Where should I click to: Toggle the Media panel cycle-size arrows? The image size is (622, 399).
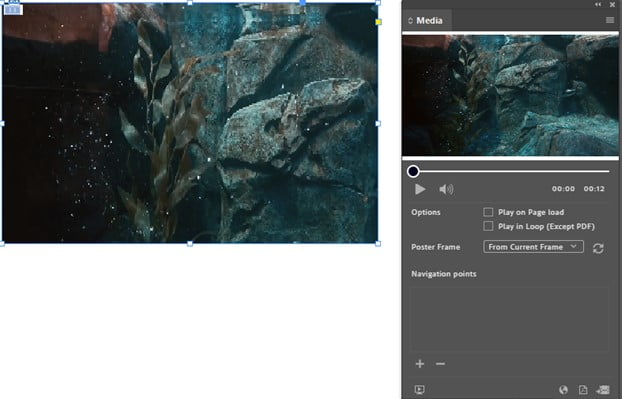click(x=410, y=21)
